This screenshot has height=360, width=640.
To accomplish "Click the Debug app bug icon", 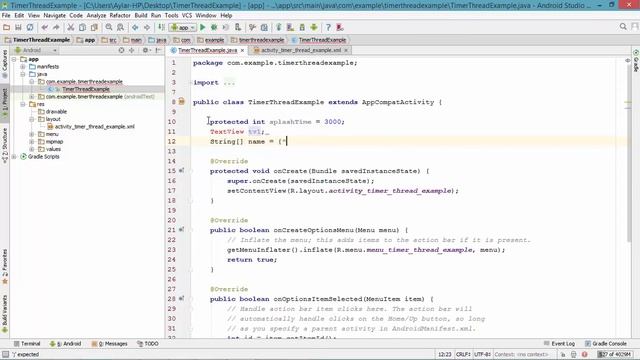I will (x=214, y=27).
